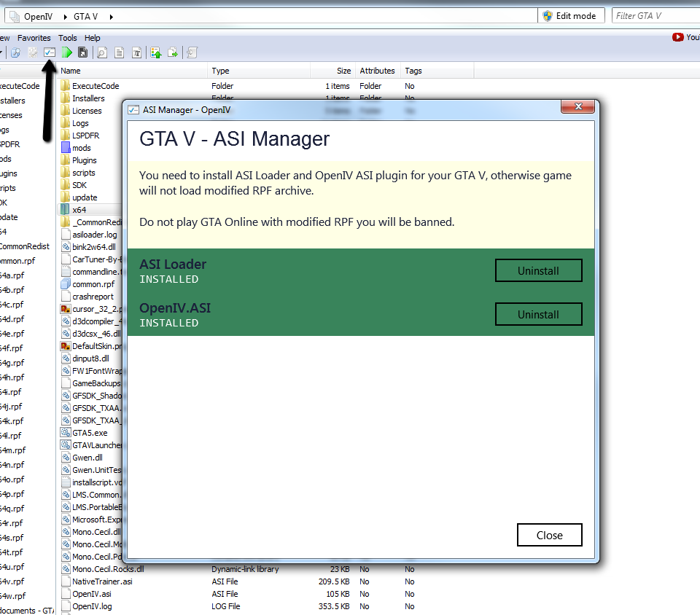This screenshot has width=700, height=615.
Task: Sort by the Tags column header
Action: (x=437, y=71)
